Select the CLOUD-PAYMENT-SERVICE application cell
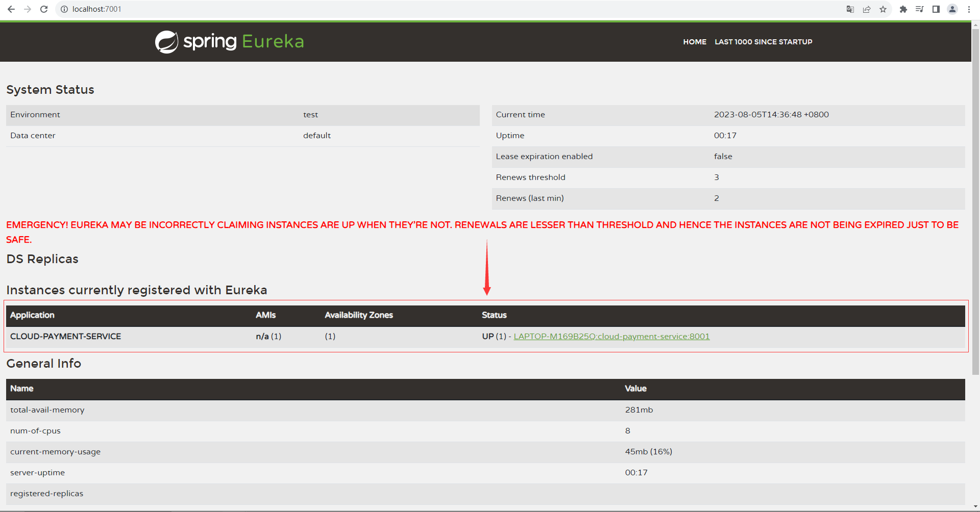 point(66,337)
